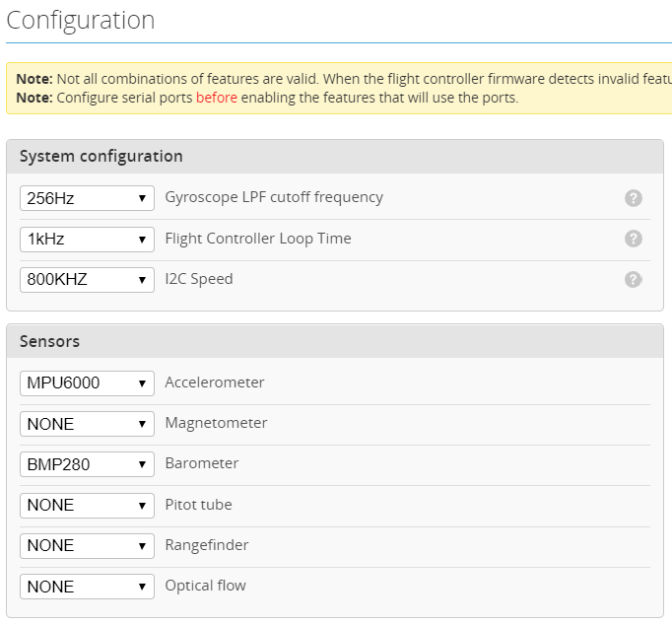This screenshot has width=672, height=625.
Task: Show help tooltip for I2C Speed
Action: (x=634, y=280)
